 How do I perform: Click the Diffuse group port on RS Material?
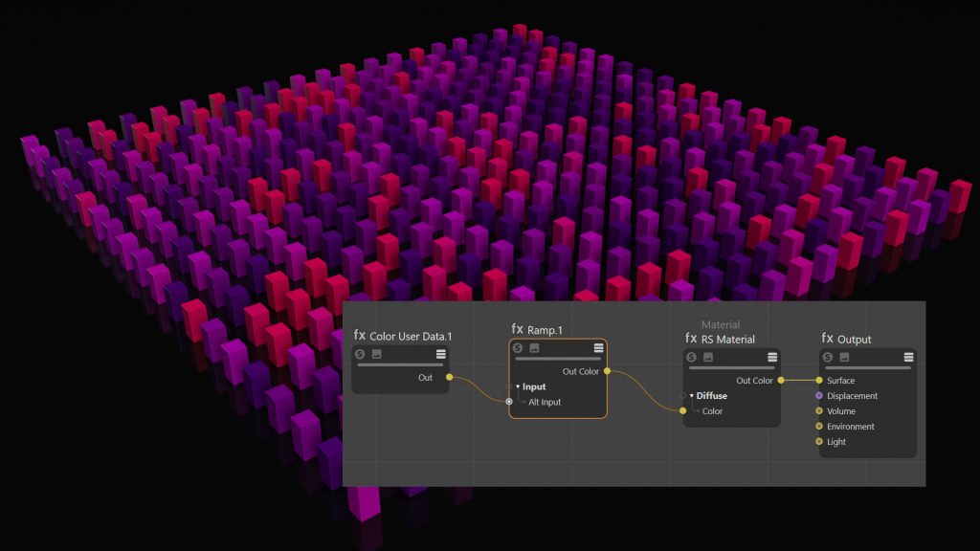point(683,395)
